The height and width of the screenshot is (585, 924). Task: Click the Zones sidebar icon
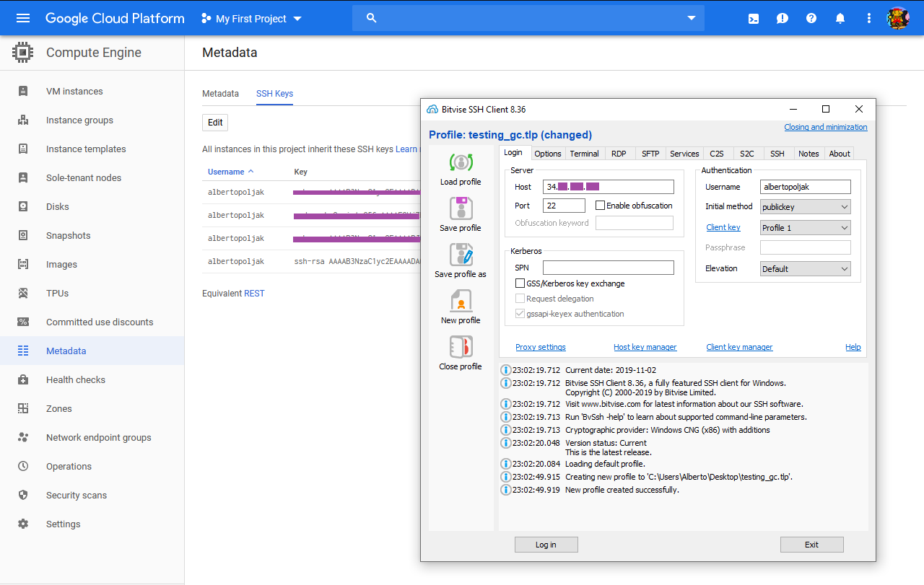pyautogui.click(x=23, y=409)
